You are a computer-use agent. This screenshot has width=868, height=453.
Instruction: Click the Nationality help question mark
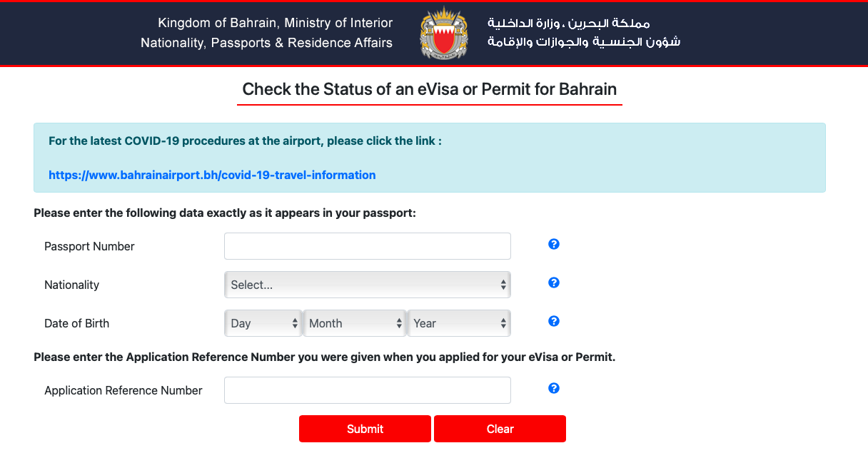(554, 283)
